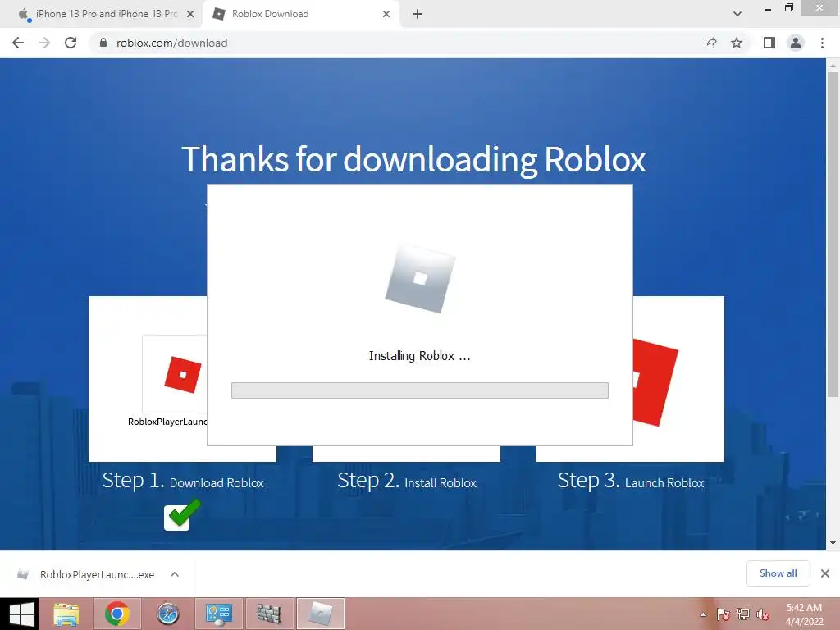
Task: Click the red Roblox launcher icon in Step 1
Action: (x=183, y=374)
